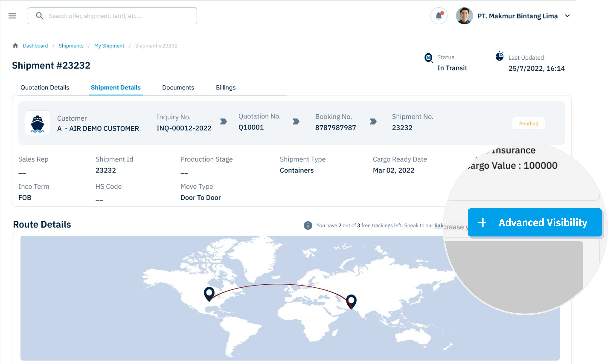Switch to the Billings tab

(226, 88)
